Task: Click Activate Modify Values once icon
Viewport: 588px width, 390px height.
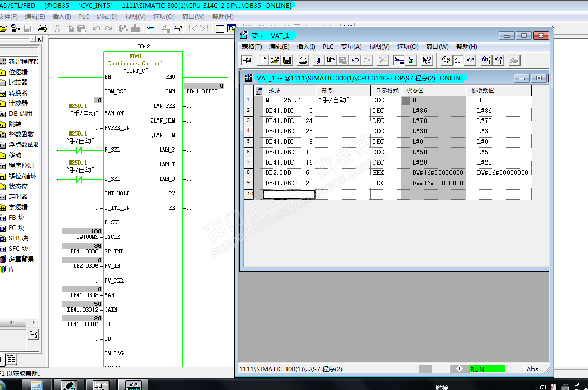Action: pos(498,60)
